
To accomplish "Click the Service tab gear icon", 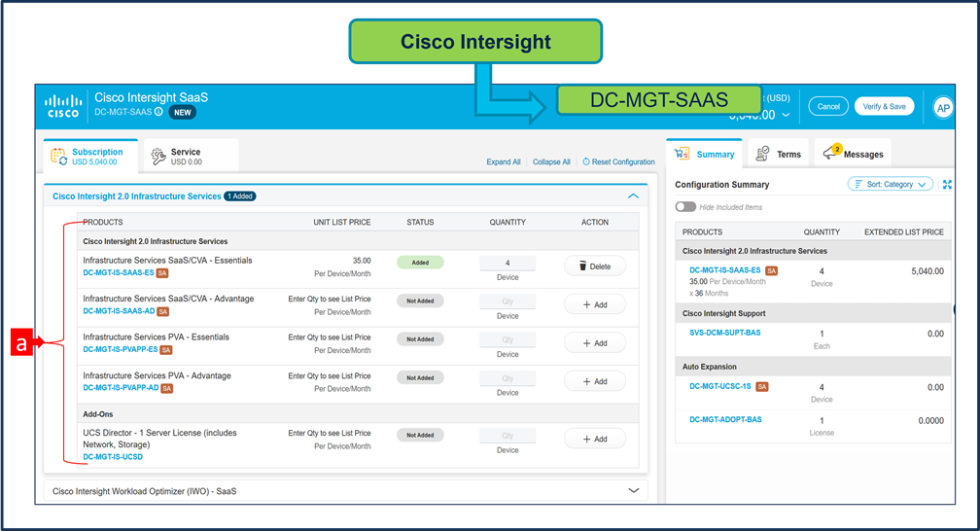I will pos(158,156).
